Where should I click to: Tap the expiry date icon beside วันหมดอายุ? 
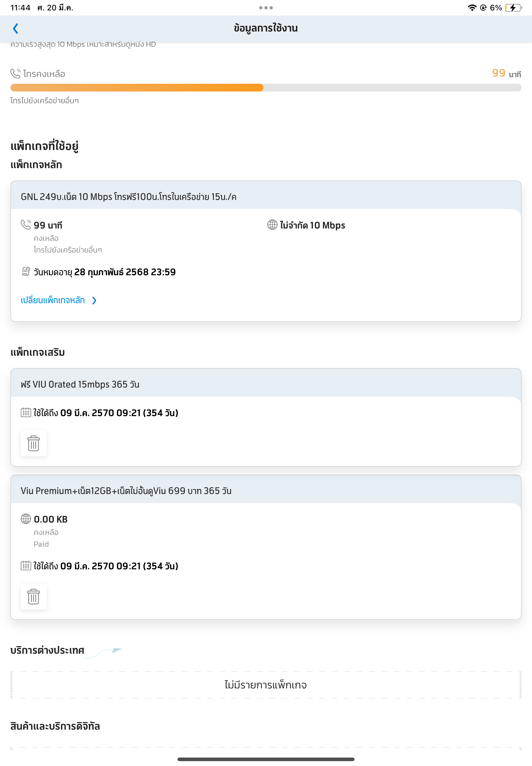click(26, 271)
